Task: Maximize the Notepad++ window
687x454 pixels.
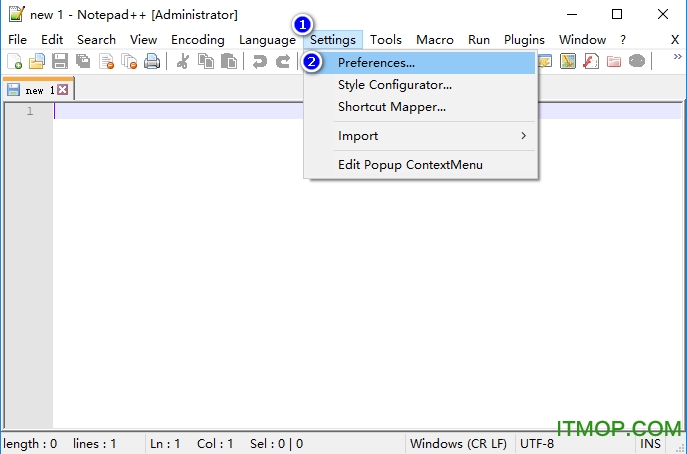Action: [617, 14]
